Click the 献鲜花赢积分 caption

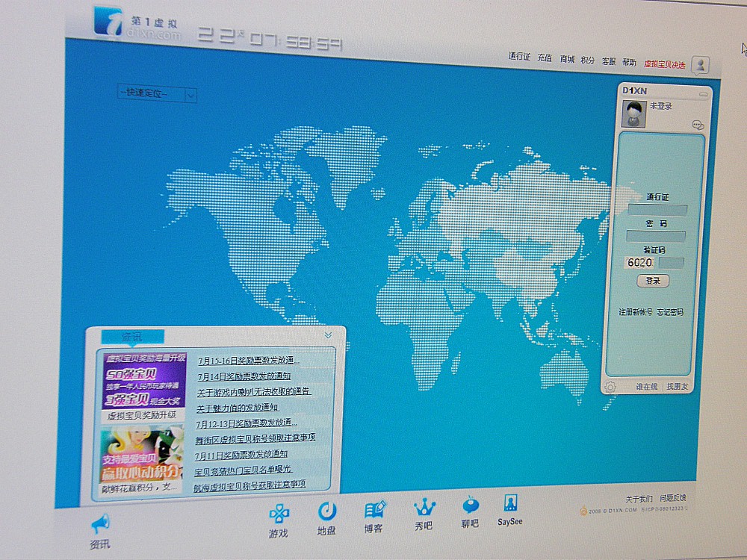139,488
